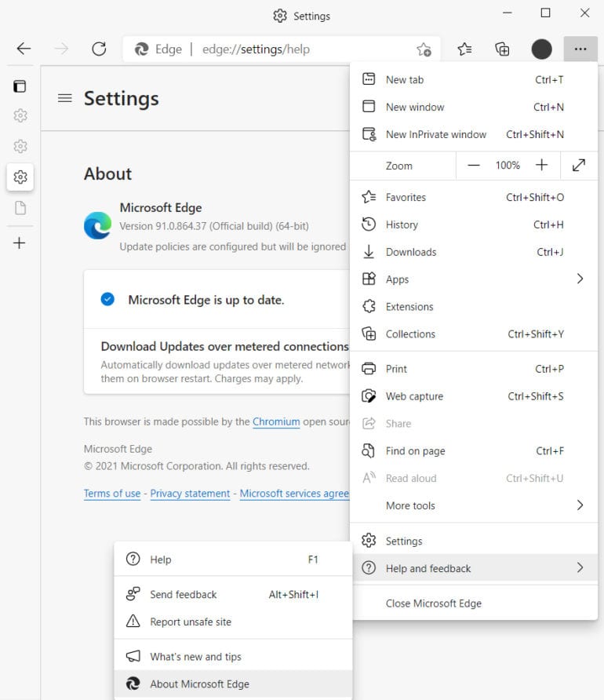The width and height of the screenshot is (604, 700).
Task: Select the highlighted Settings gear in the sidebar
Action: click(x=20, y=177)
